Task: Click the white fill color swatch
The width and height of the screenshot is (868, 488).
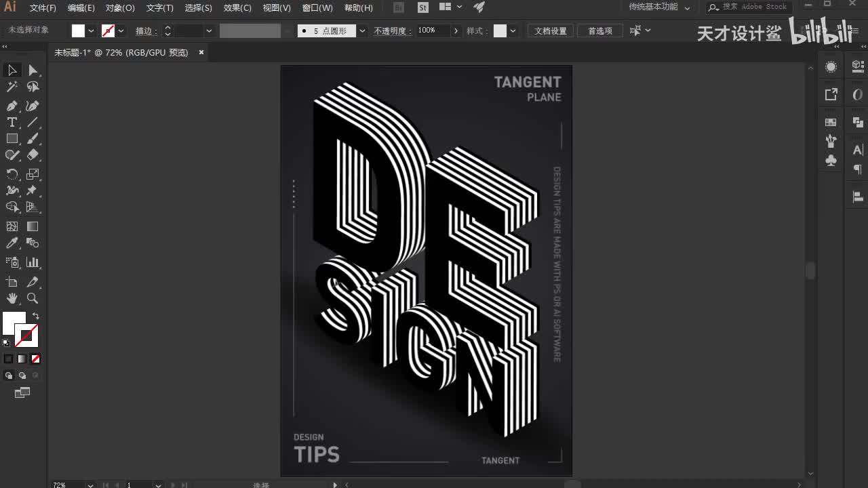Action: click(14, 323)
